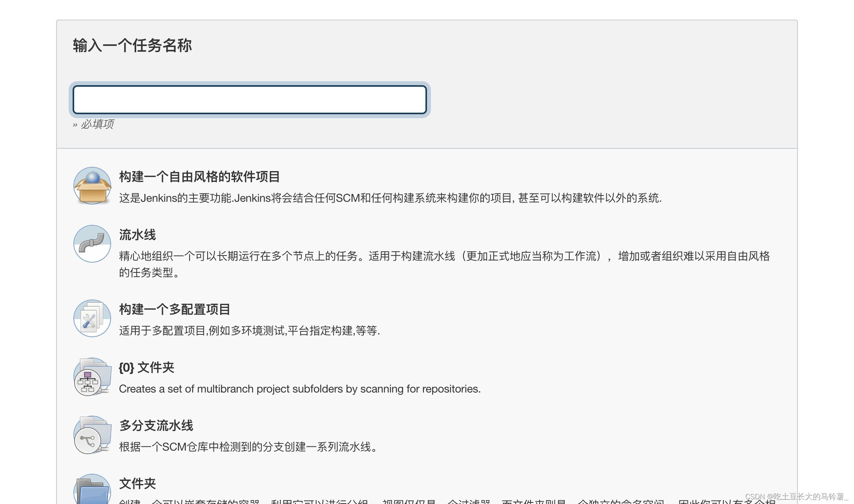Choose the 多分支流水线 item title
The image size is (854, 504).
156,425
